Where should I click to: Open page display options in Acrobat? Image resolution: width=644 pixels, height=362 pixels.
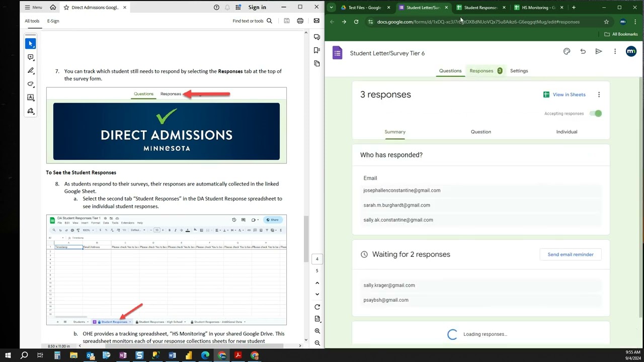click(x=317, y=319)
